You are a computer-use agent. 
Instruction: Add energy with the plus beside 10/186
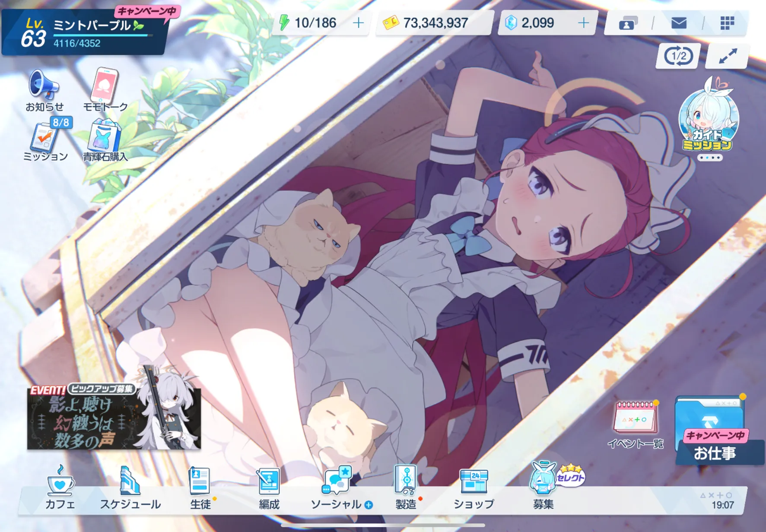[x=358, y=23]
